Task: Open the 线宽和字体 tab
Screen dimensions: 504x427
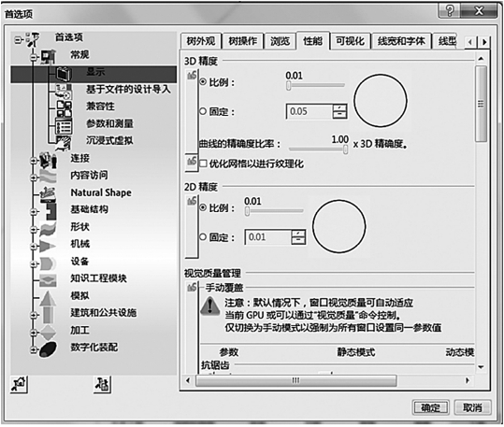Action: click(401, 41)
